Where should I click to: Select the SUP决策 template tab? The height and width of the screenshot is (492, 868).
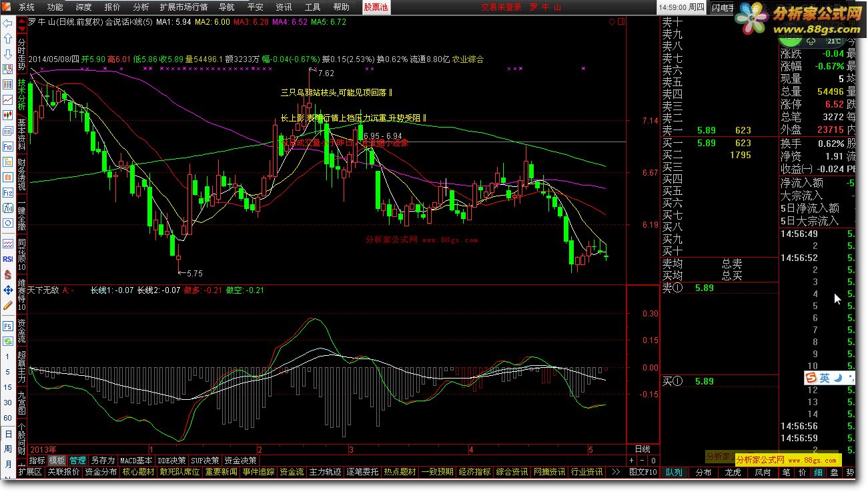coord(205,461)
